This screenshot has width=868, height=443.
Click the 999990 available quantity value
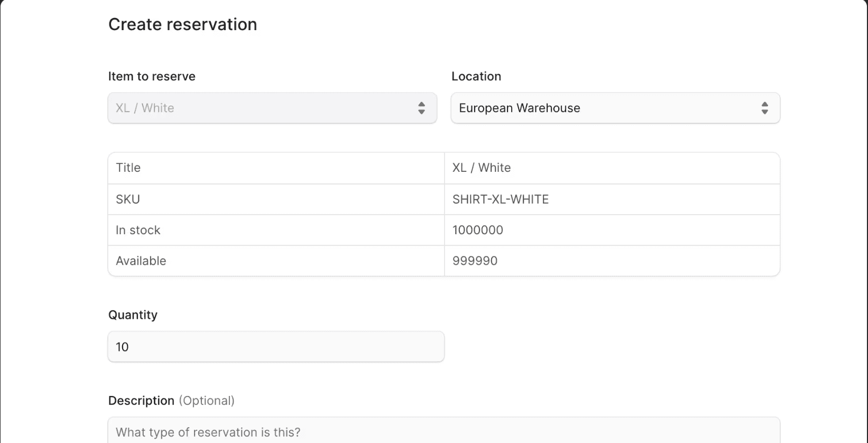[x=475, y=261]
